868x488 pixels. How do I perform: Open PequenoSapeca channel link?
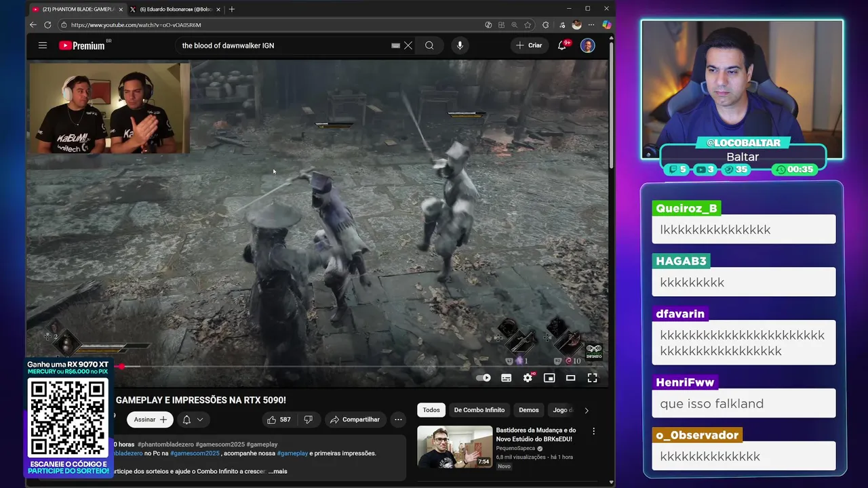pyautogui.click(x=515, y=448)
